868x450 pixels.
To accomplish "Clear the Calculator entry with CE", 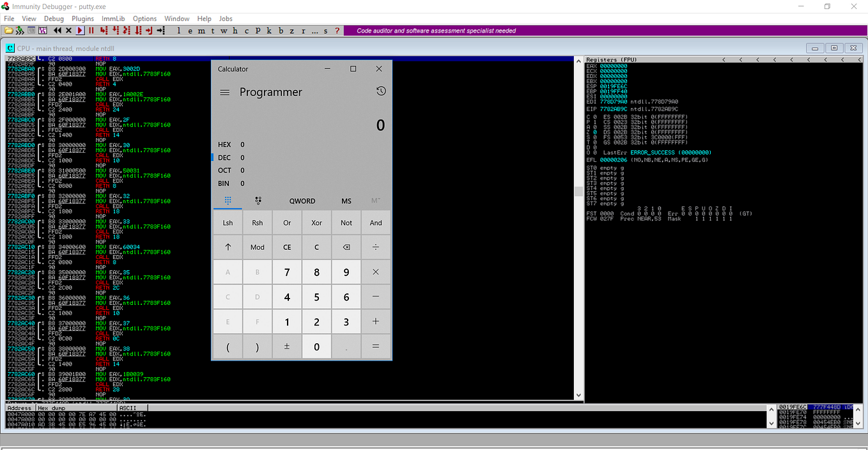I will coord(286,247).
